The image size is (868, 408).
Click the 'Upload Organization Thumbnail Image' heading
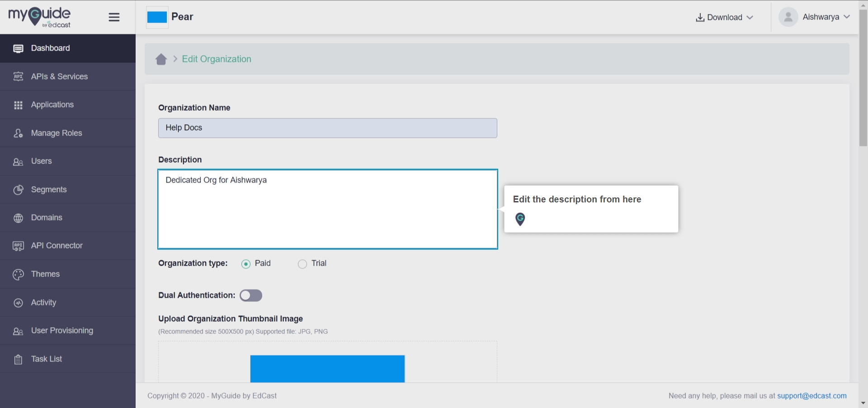pyautogui.click(x=231, y=319)
